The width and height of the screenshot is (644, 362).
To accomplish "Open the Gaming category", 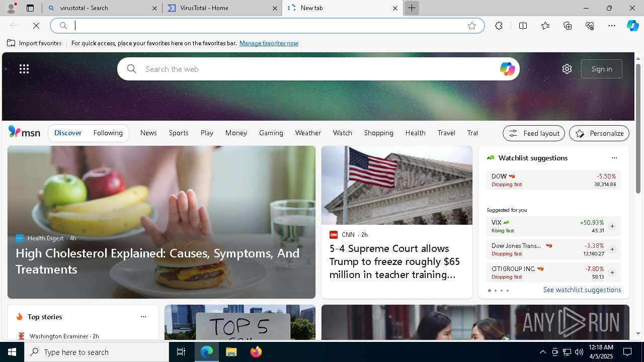I will 271,133.
